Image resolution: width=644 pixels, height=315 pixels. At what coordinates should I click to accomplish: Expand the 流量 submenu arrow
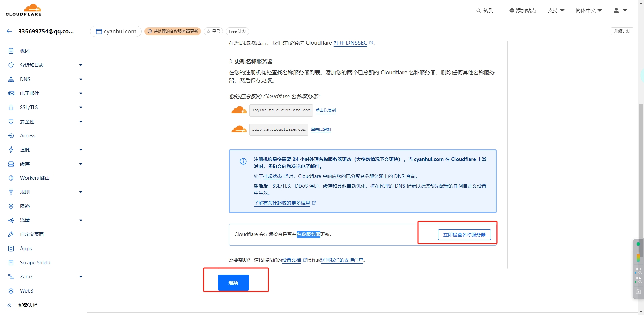click(81, 220)
